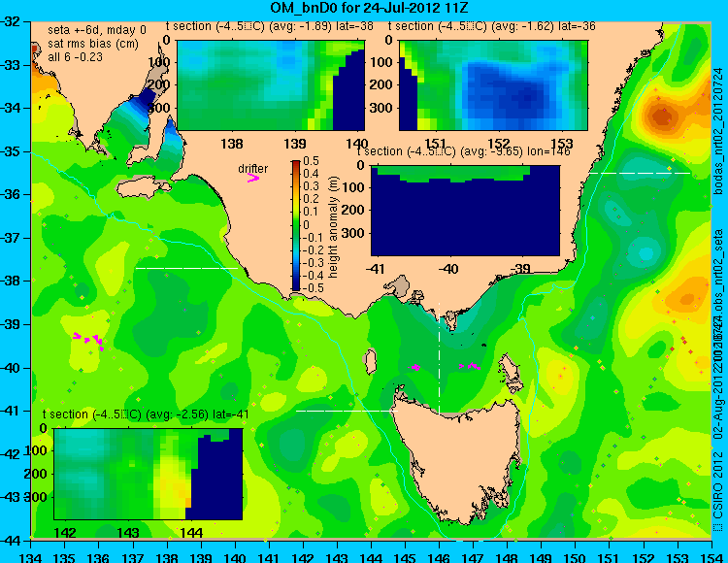Click the magenta drifter arrow in the legend
The image size is (728, 563).
253,178
